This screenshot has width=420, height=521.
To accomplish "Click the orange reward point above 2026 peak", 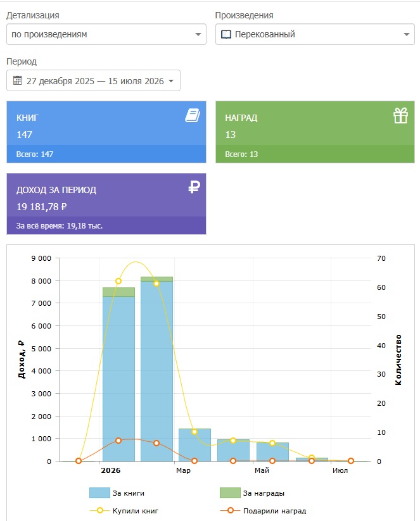I will [x=118, y=441].
